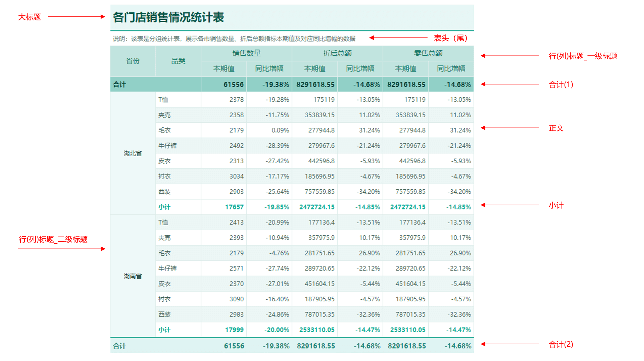644x361 pixels.
Task: Select 277944.8 in the 折后总额 column
Action: 315,130
